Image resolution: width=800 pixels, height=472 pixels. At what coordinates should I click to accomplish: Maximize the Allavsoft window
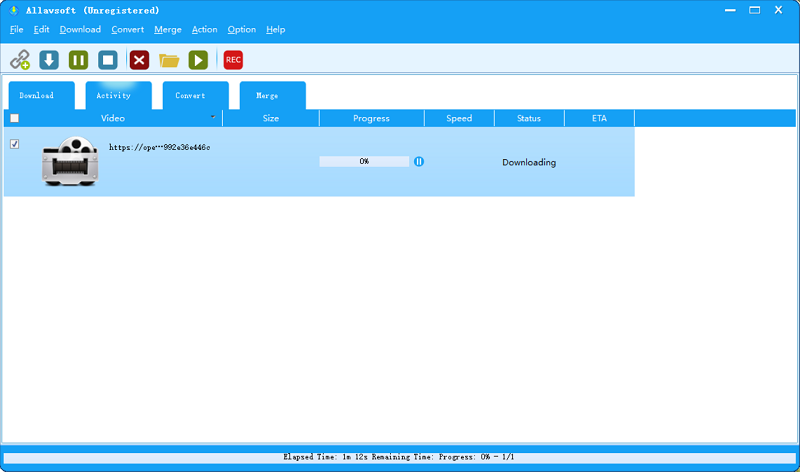point(755,10)
